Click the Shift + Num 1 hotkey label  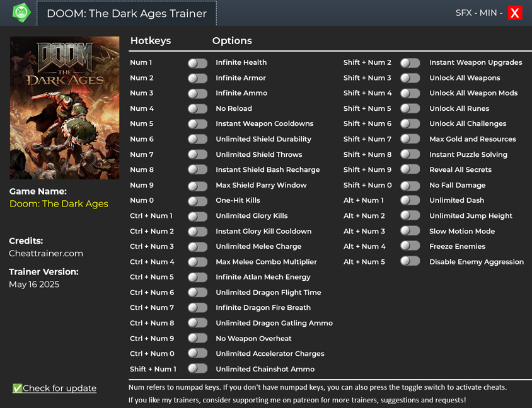tap(153, 369)
